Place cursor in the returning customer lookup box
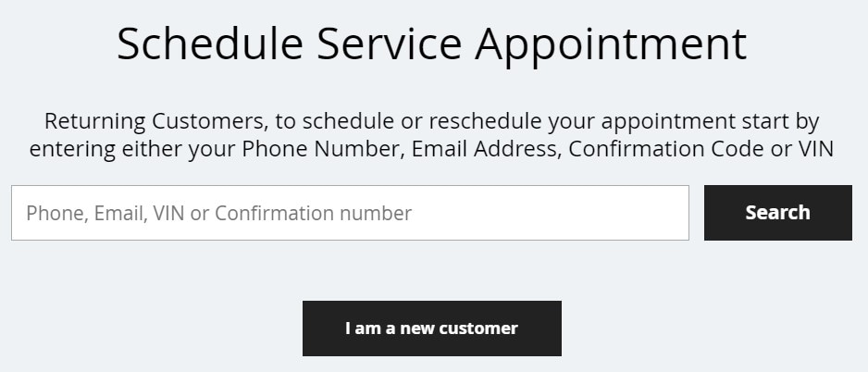 click(x=350, y=213)
